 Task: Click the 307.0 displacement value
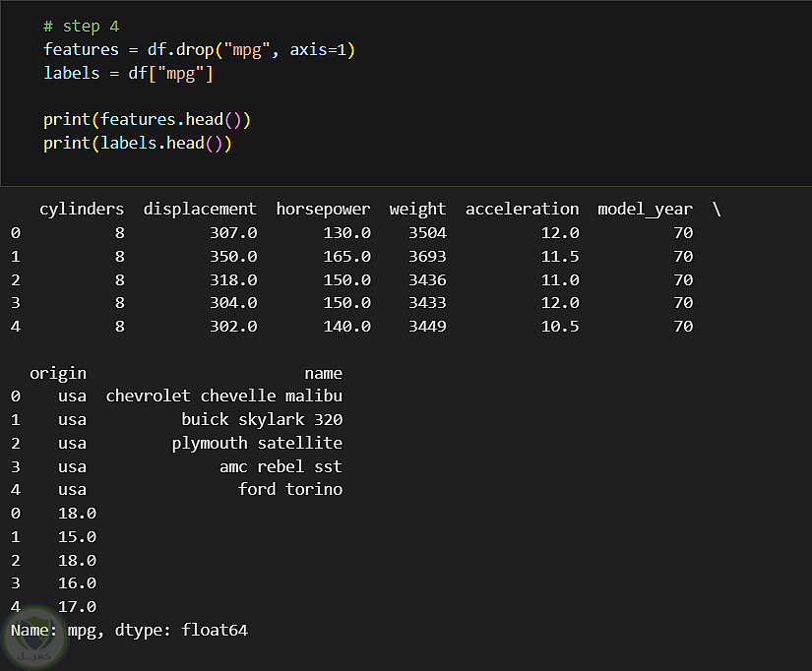coord(233,233)
